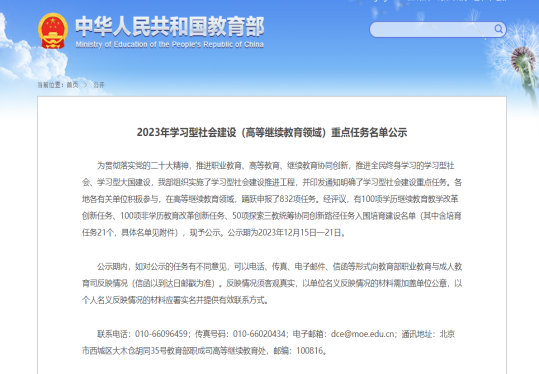Click the fax number 010-66020434

(259, 334)
